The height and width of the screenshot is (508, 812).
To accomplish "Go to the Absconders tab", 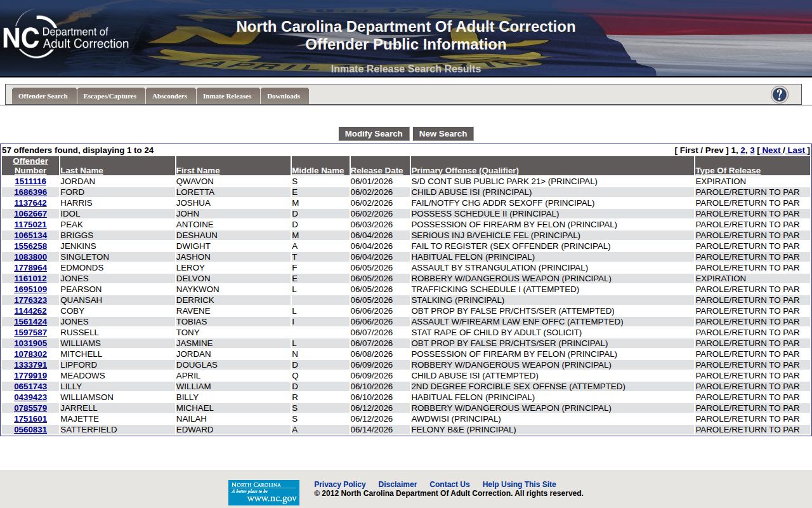I will [169, 96].
